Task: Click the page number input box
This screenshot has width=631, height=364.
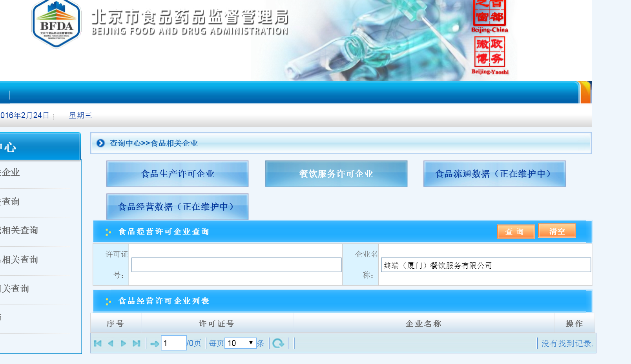Action: coord(173,343)
